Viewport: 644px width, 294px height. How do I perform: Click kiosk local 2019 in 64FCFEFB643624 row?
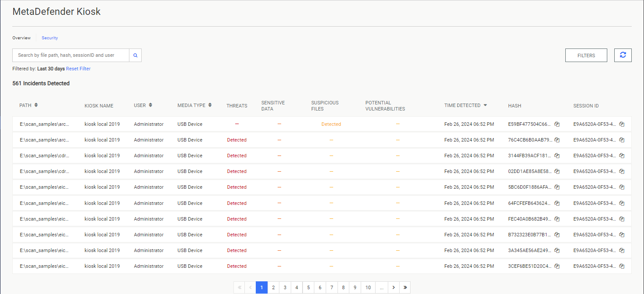(x=102, y=203)
